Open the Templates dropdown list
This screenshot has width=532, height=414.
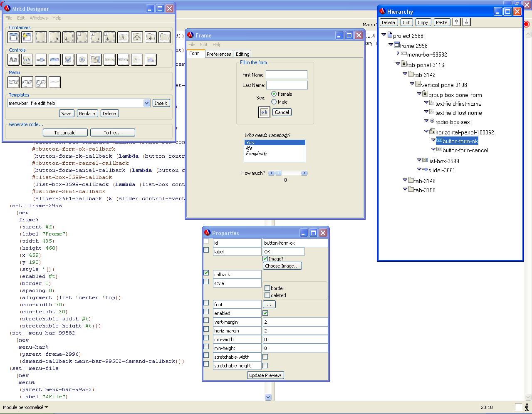[x=146, y=103]
